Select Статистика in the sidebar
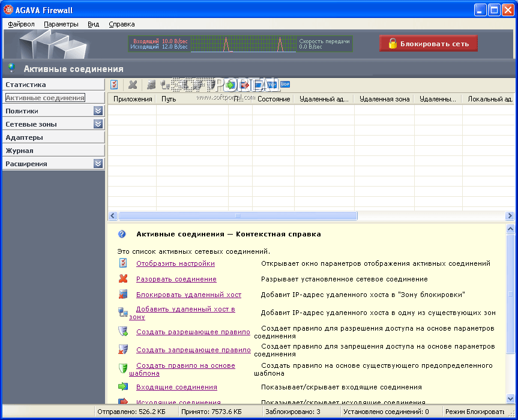 coord(53,85)
